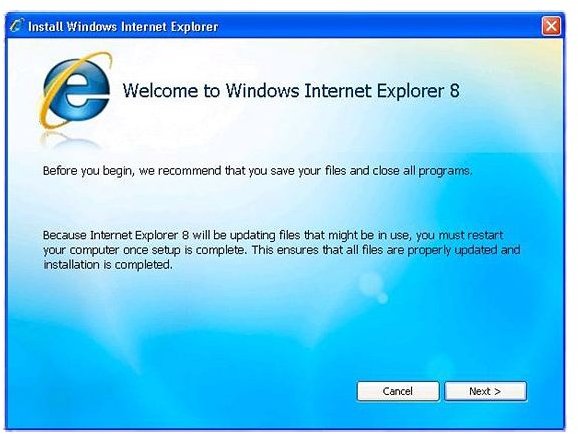The height and width of the screenshot is (434, 578).
Task: Click the number 8 in the welcome heading
Action: (x=455, y=91)
